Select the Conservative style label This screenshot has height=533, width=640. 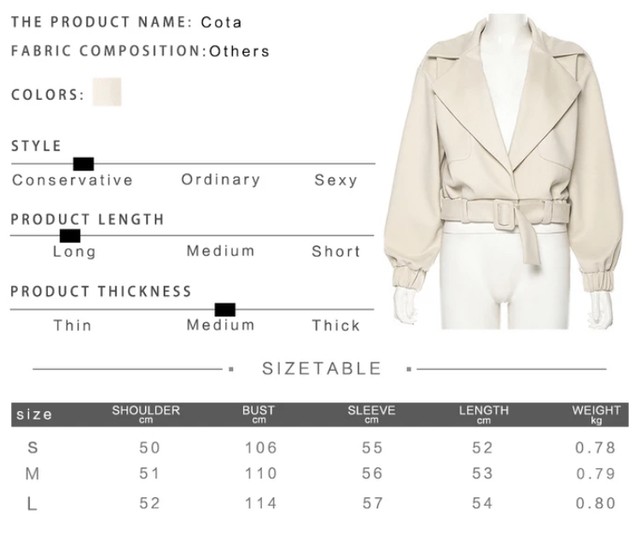(x=73, y=180)
